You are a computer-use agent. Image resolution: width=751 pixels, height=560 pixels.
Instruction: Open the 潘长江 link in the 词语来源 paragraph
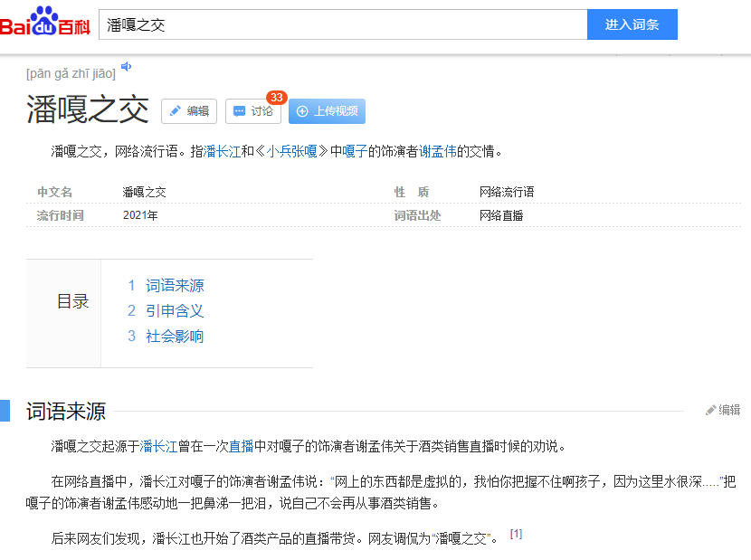tap(158, 447)
